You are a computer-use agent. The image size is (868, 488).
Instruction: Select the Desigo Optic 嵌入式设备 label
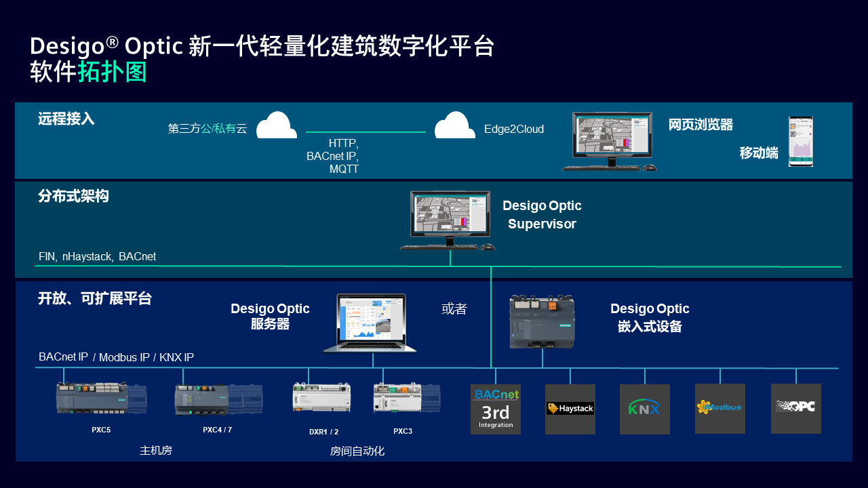[x=650, y=318]
